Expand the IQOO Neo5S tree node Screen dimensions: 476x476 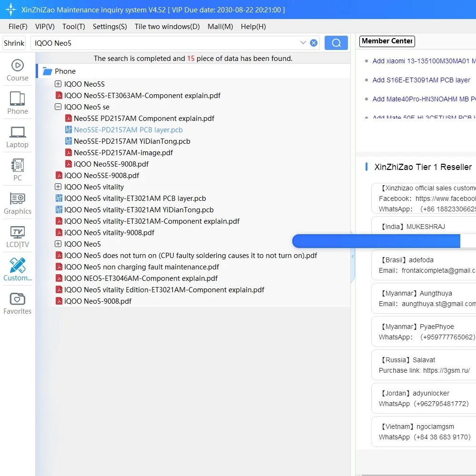58,84
